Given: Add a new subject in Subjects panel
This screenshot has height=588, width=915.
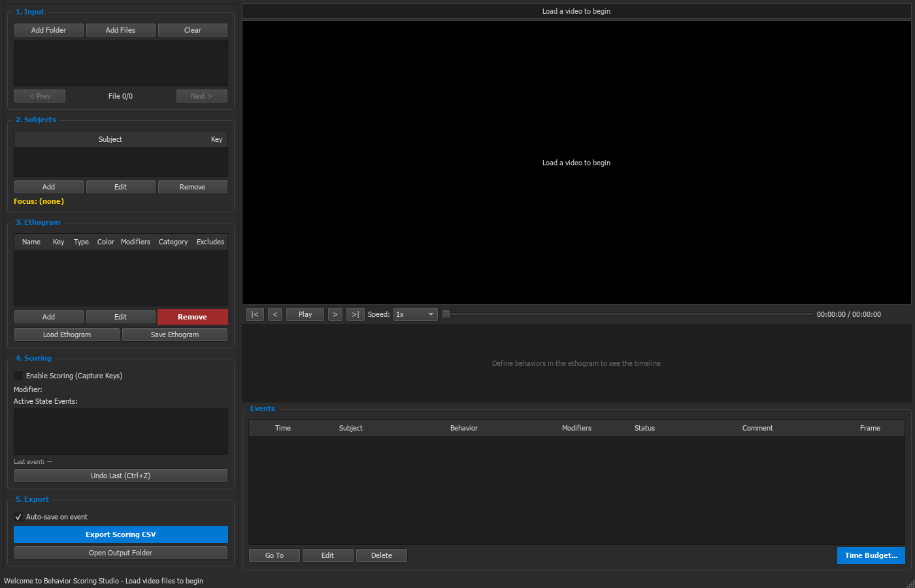Looking at the screenshot, I should [x=49, y=187].
